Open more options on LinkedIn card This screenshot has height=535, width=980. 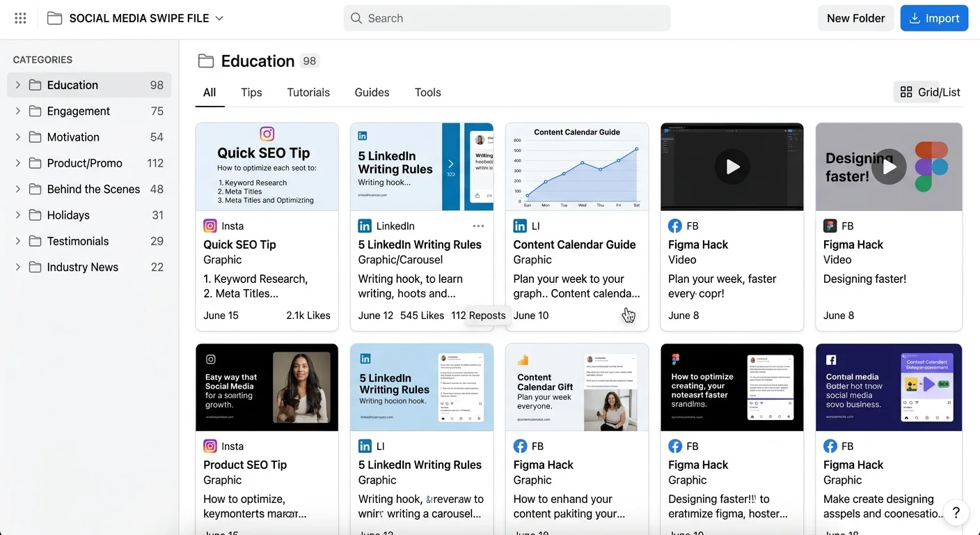[x=478, y=226]
